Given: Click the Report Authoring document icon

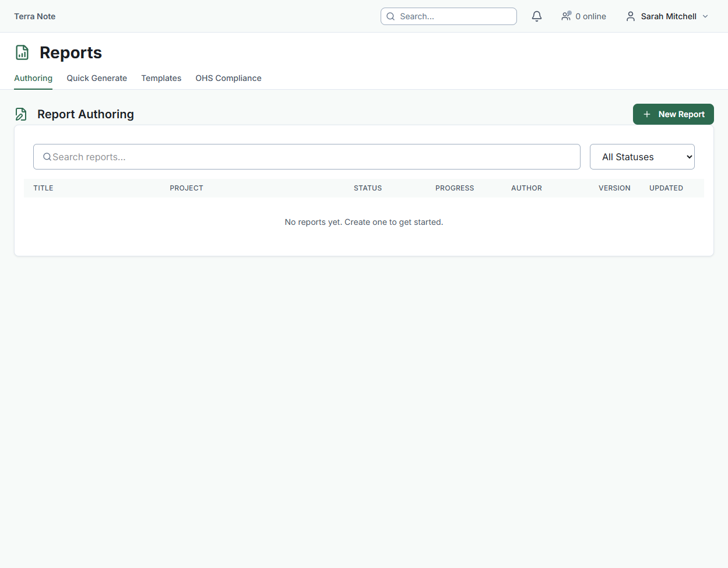Looking at the screenshot, I should click(21, 114).
